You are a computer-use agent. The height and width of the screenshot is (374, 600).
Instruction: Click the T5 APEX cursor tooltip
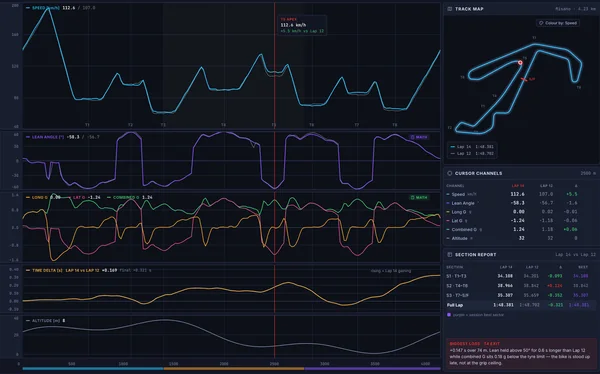302,25
